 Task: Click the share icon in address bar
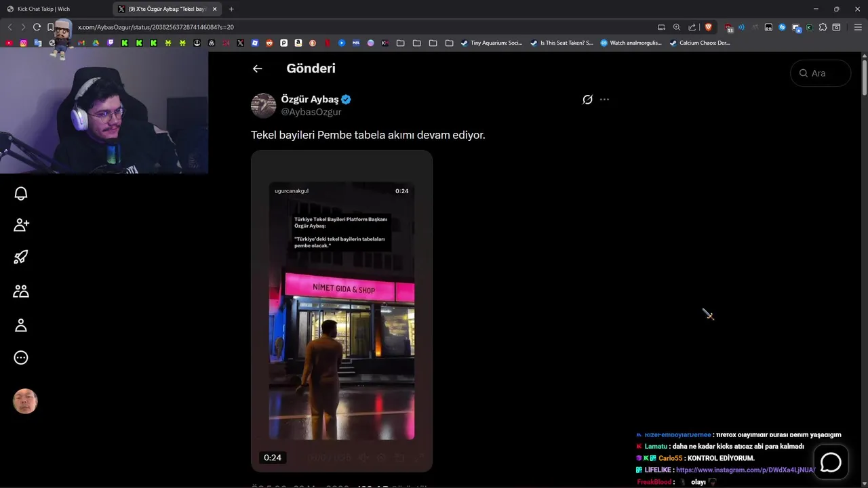(x=692, y=27)
